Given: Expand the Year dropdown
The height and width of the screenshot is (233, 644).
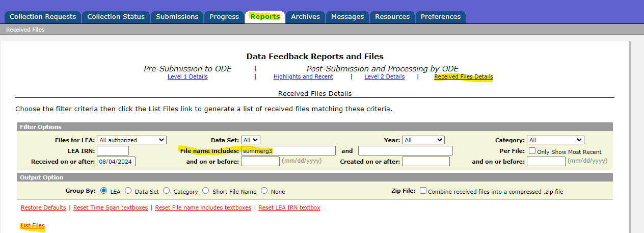Looking at the screenshot, I should [423, 140].
